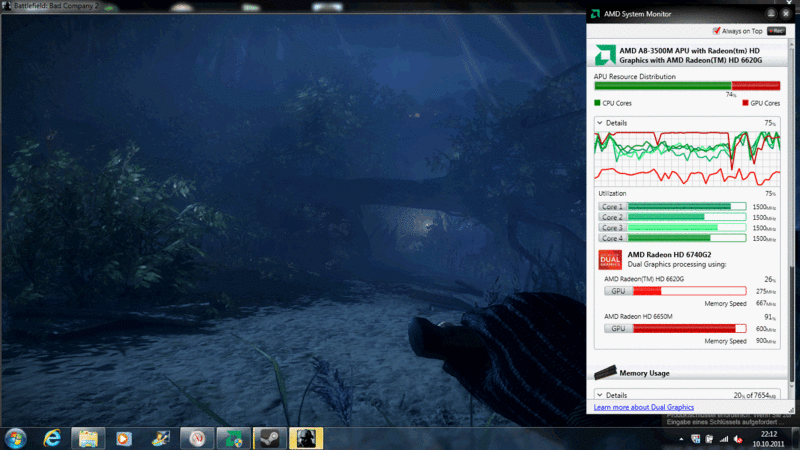Click the network signal tray icon
This screenshot has width=800, height=450.
tap(724, 439)
